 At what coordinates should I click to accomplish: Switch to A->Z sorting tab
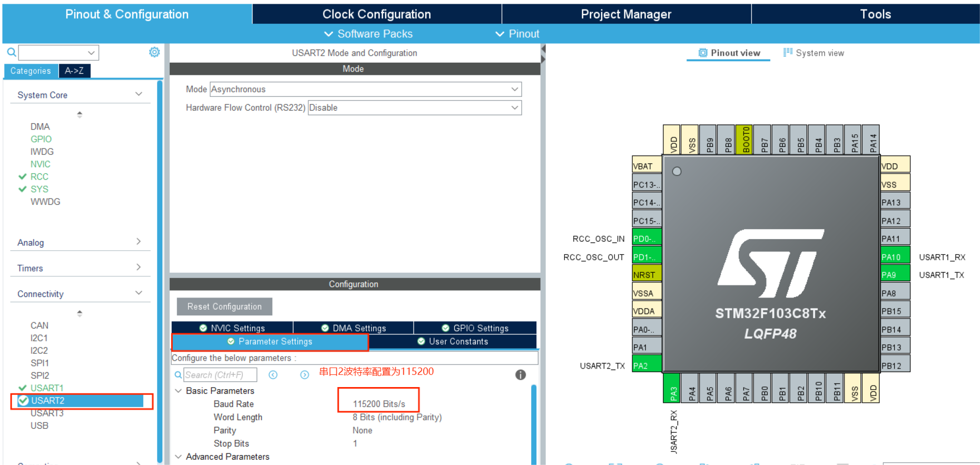74,71
